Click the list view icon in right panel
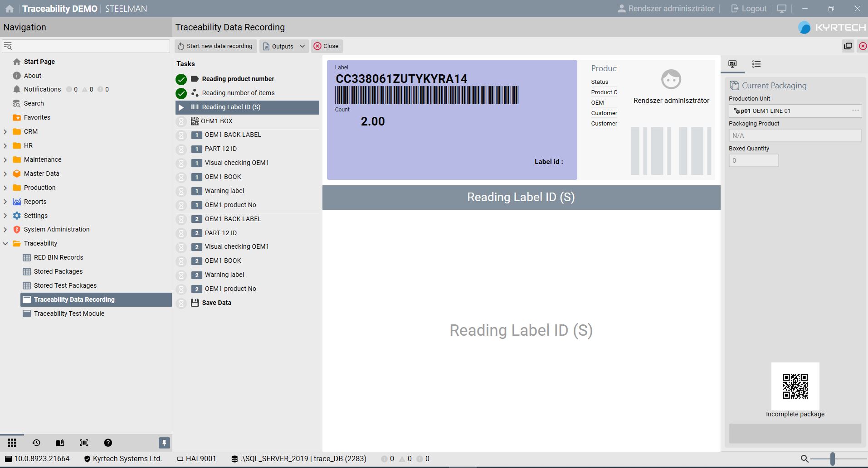The image size is (868, 468). click(x=756, y=64)
